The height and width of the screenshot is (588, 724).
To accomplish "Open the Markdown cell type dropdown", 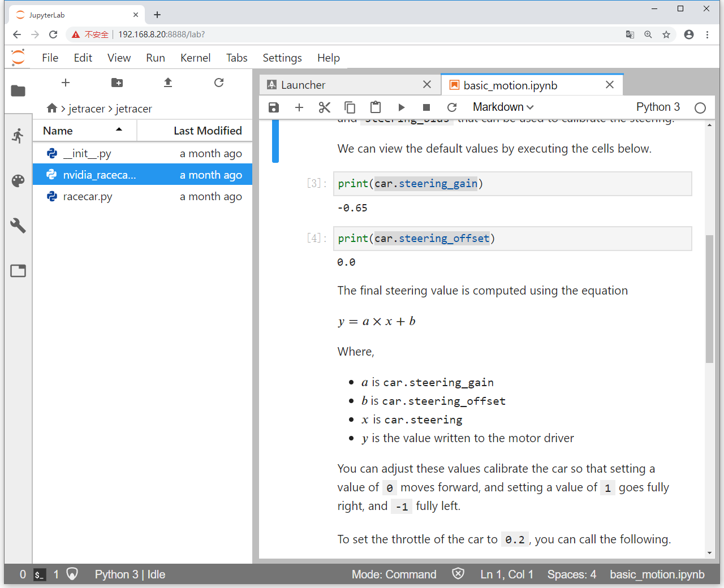I will click(x=503, y=107).
